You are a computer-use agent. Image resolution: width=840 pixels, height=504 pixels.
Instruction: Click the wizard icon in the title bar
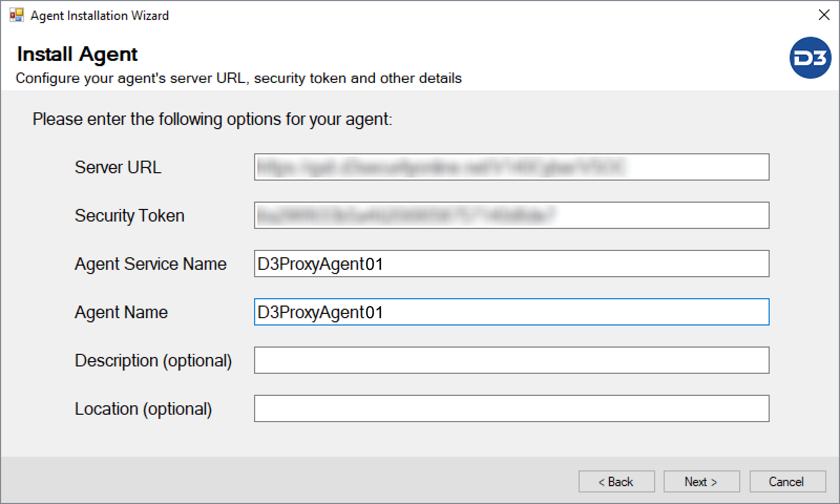(16, 15)
